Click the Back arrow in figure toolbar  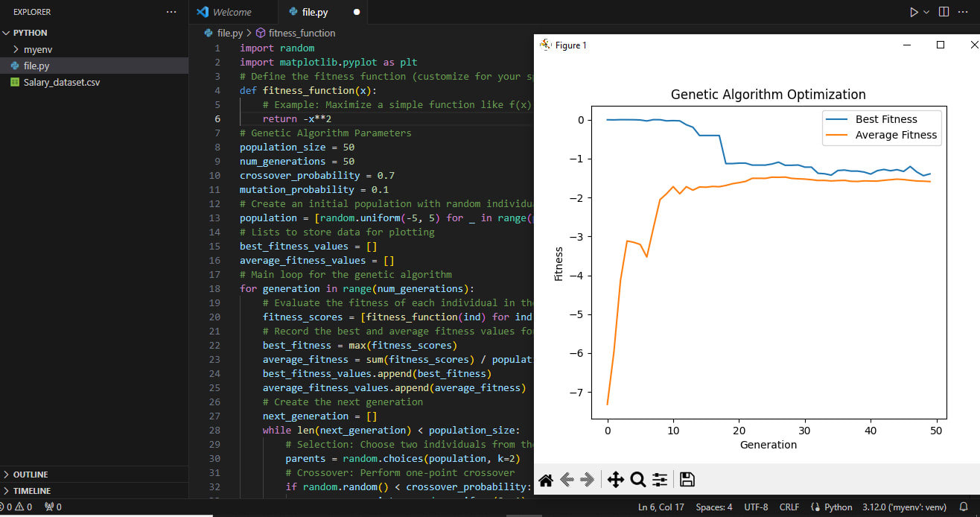(x=567, y=480)
